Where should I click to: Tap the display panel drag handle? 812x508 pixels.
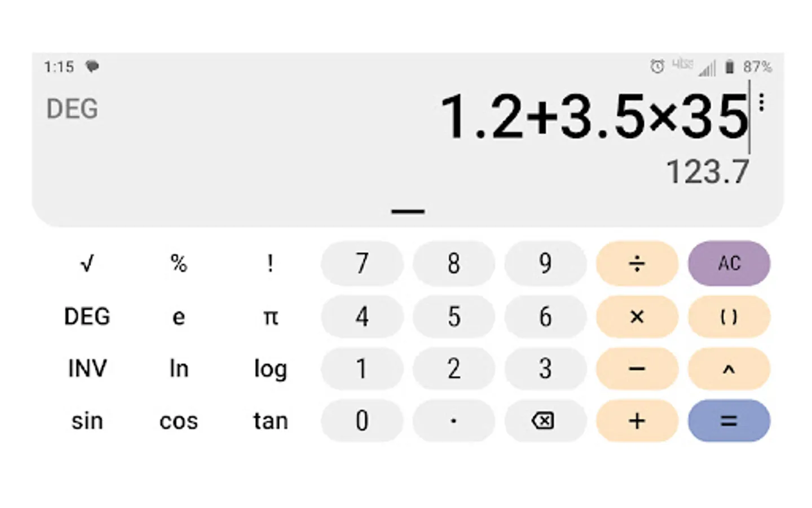[x=408, y=212]
